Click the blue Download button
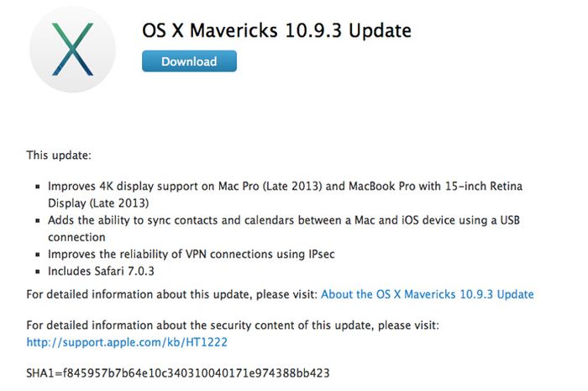 [189, 61]
